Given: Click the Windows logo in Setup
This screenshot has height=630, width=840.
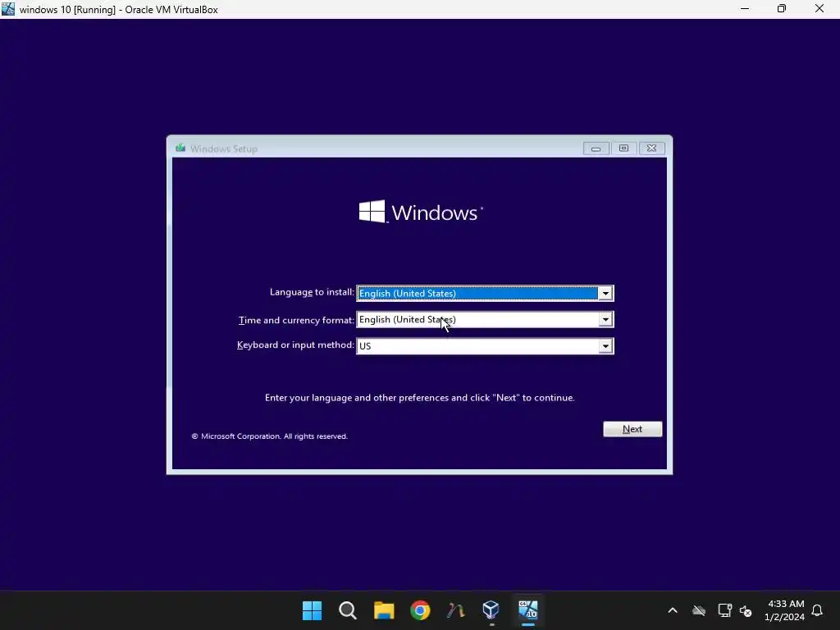Looking at the screenshot, I should (x=421, y=212).
